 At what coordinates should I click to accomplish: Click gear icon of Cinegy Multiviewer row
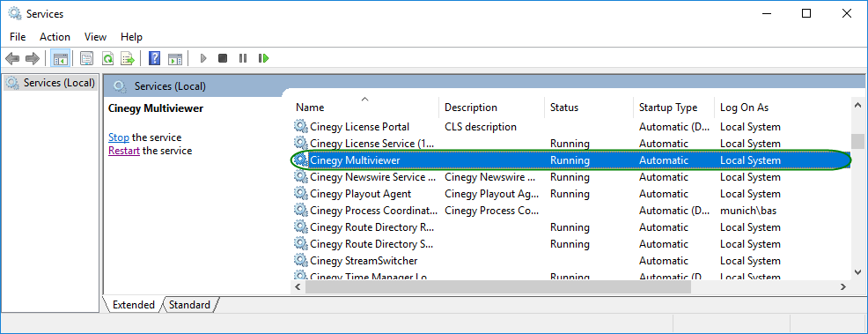[x=300, y=160]
